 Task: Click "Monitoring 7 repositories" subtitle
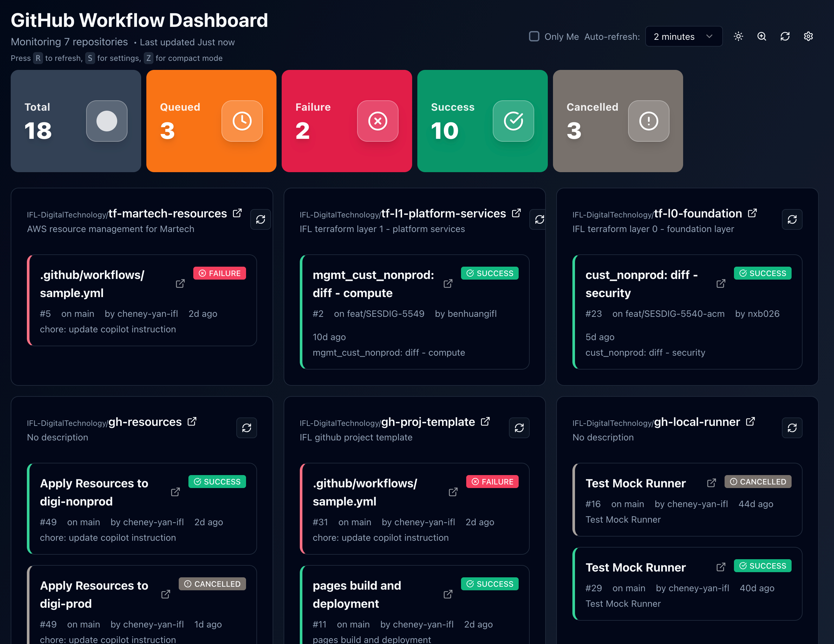click(69, 42)
